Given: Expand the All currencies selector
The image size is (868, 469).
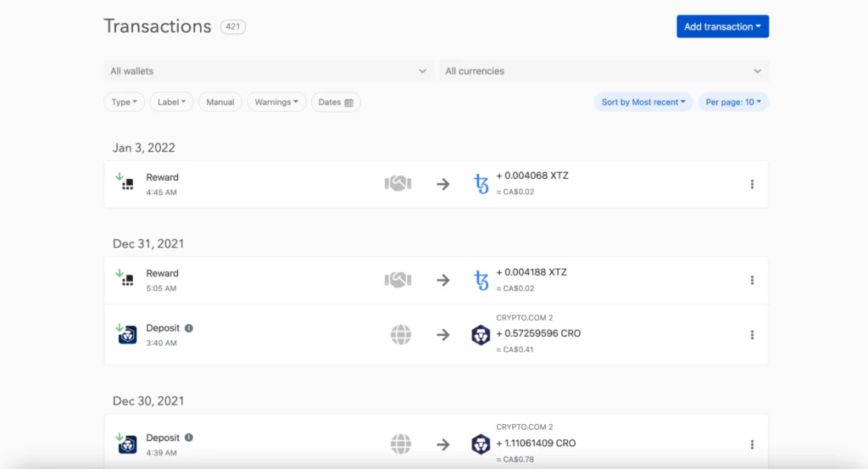Looking at the screenshot, I should click(x=604, y=71).
